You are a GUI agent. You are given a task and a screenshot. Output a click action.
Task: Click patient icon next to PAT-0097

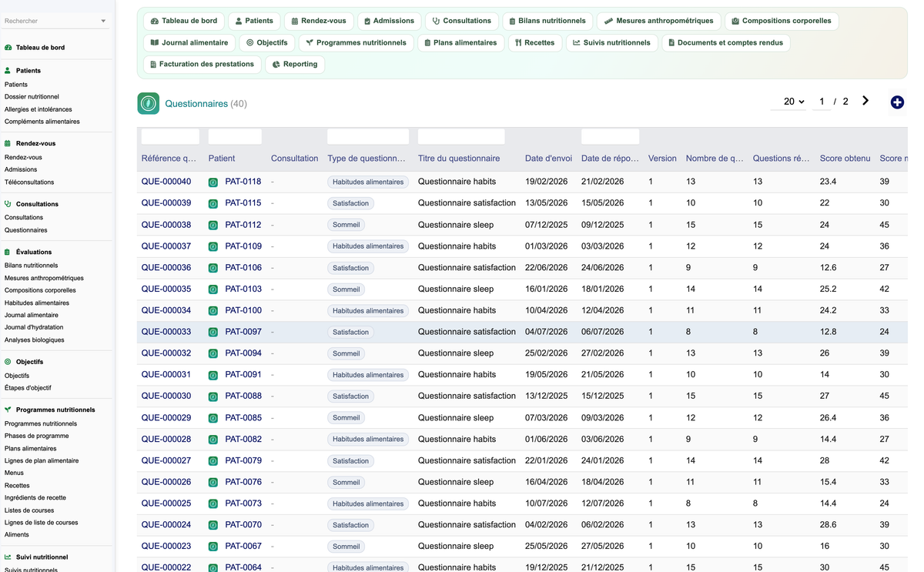click(213, 333)
